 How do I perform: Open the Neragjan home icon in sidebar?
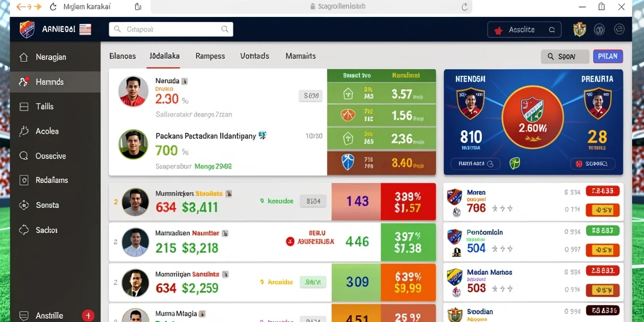(24, 57)
